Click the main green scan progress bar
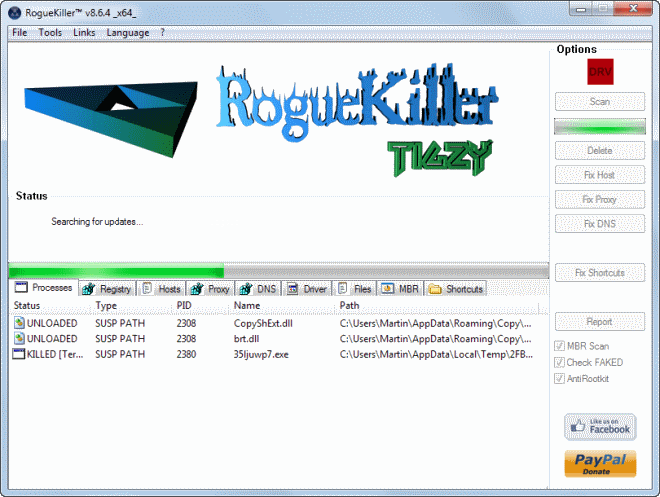Viewport: 660px width, 497px height. tap(279, 271)
